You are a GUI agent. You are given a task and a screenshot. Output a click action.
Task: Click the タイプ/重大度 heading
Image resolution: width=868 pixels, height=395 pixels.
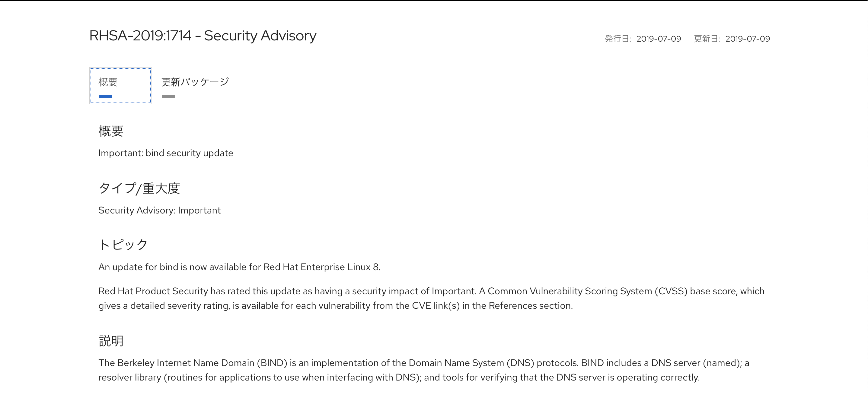click(139, 188)
